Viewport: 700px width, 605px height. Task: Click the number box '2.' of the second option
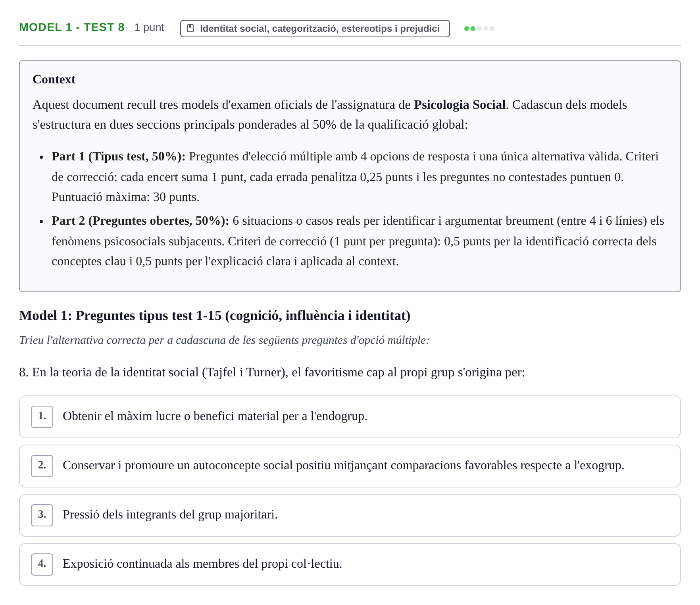click(42, 466)
